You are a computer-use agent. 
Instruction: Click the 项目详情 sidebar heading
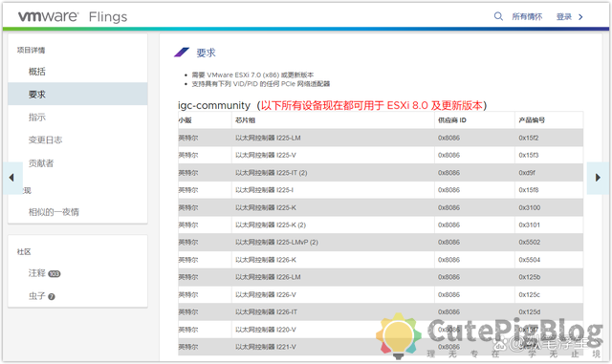point(31,50)
